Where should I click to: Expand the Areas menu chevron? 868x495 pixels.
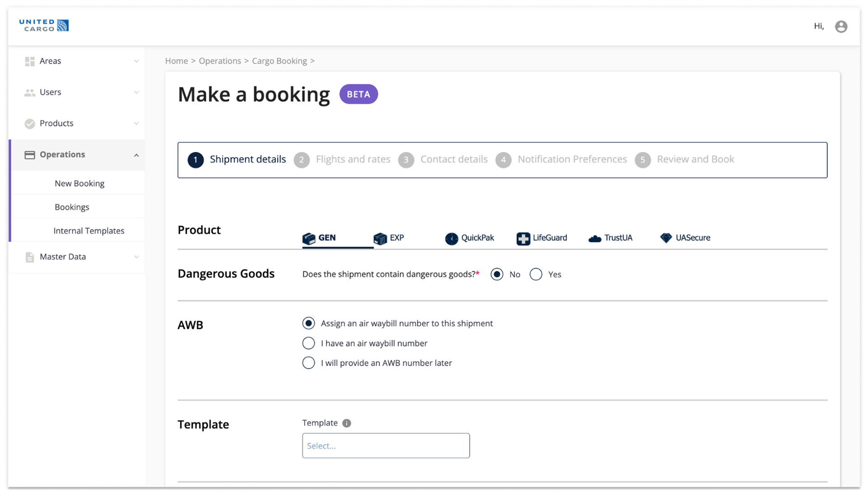click(x=136, y=61)
